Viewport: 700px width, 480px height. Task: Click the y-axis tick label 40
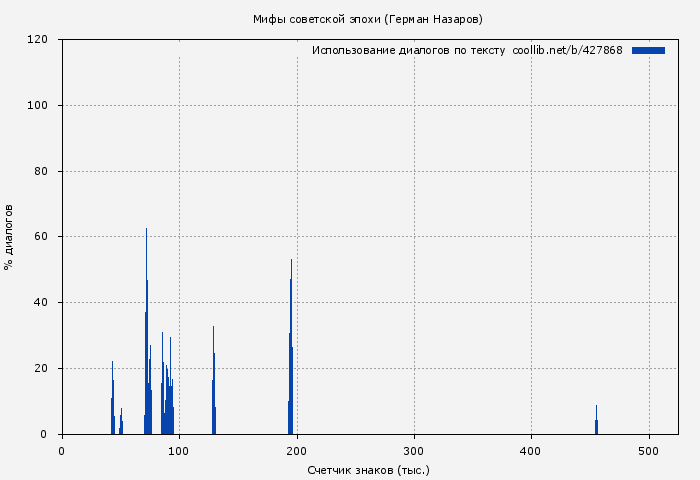(x=41, y=303)
